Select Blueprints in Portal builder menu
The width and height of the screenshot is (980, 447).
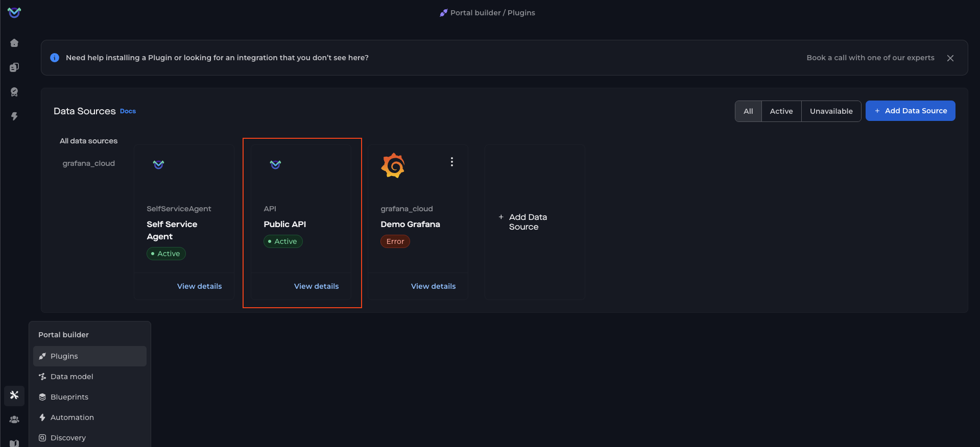90,397
